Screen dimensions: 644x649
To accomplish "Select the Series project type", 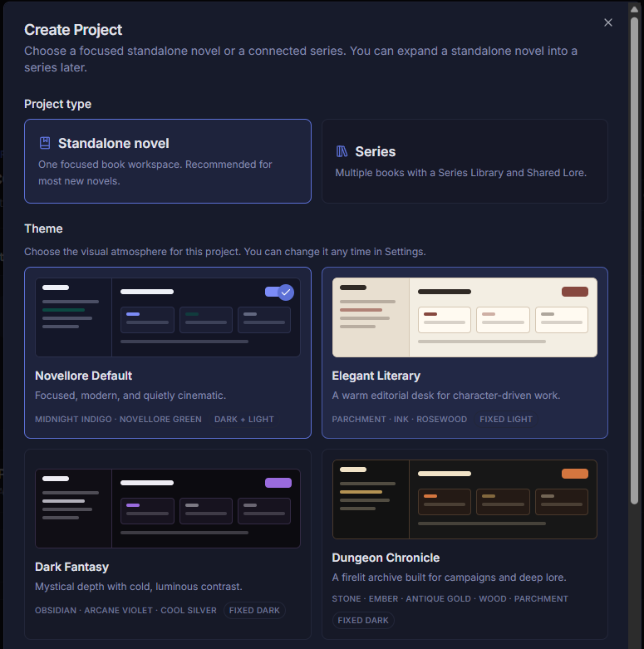I will click(465, 161).
